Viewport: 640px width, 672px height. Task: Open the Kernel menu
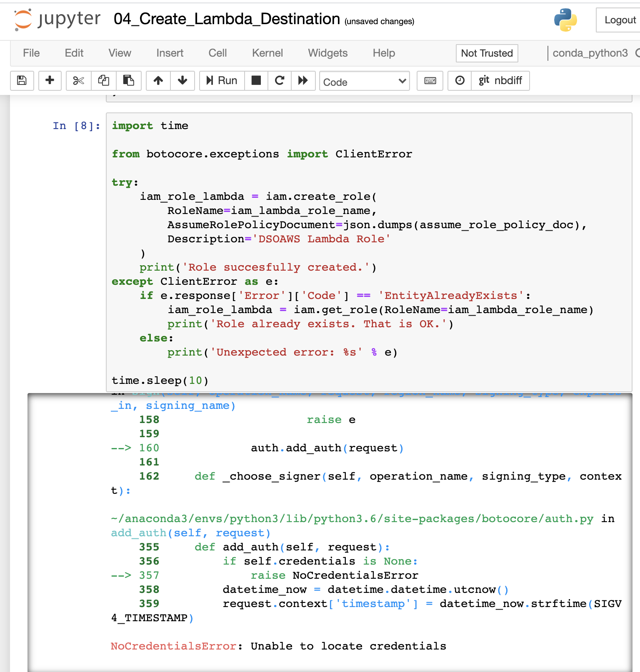[267, 53]
